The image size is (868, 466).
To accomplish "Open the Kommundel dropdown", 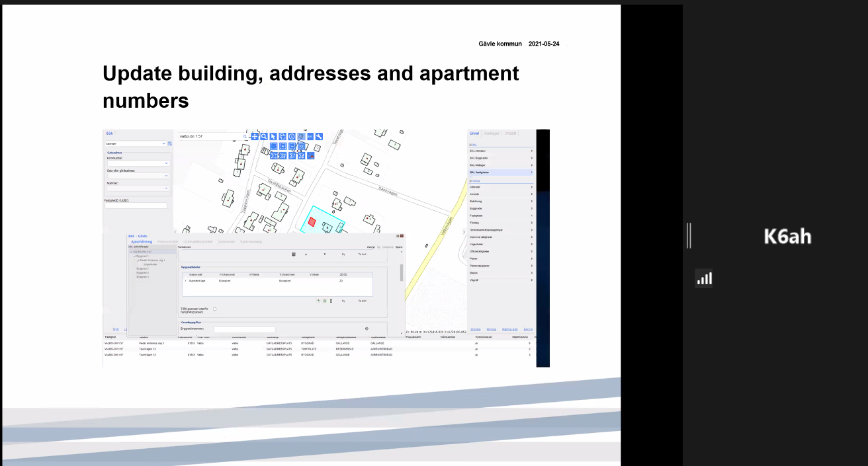I will coord(138,163).
